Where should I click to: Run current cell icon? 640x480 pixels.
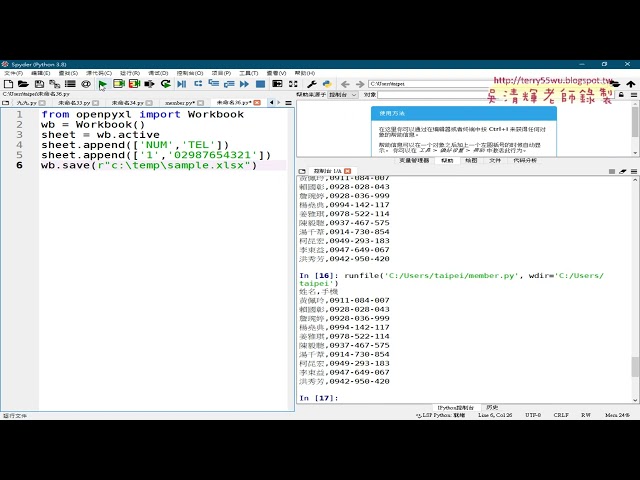(119, 84)
